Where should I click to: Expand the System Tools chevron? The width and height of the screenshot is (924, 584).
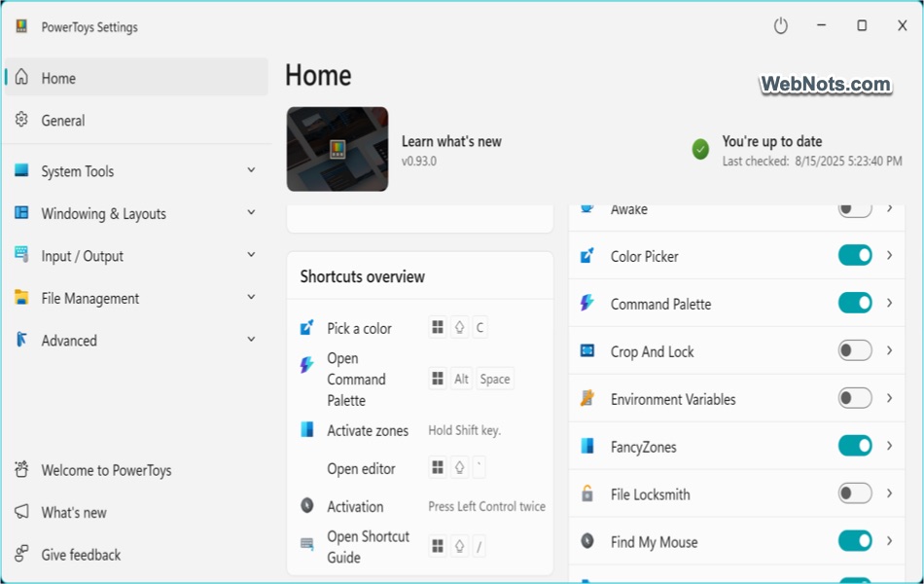pos(251,170)
